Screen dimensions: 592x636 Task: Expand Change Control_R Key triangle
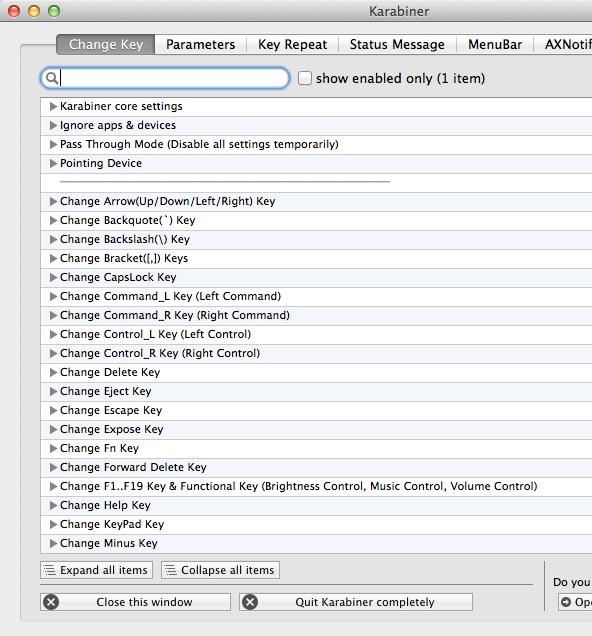[x=53, y=353]
